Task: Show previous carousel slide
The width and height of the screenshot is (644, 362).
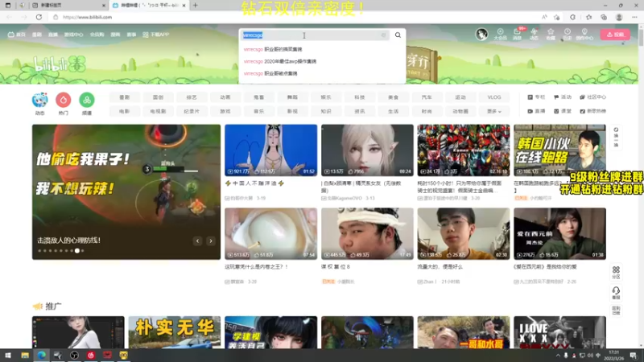Action: coord(197,241)
